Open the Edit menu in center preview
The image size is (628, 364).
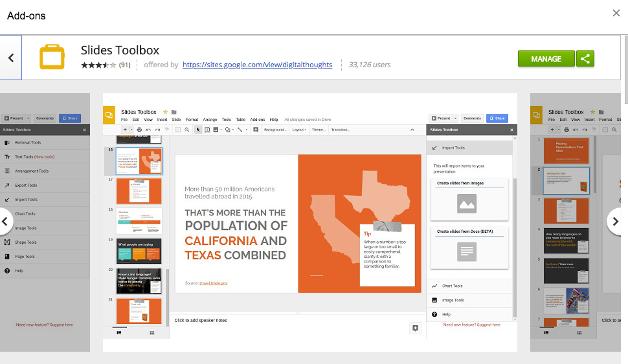tap(136, 120)
